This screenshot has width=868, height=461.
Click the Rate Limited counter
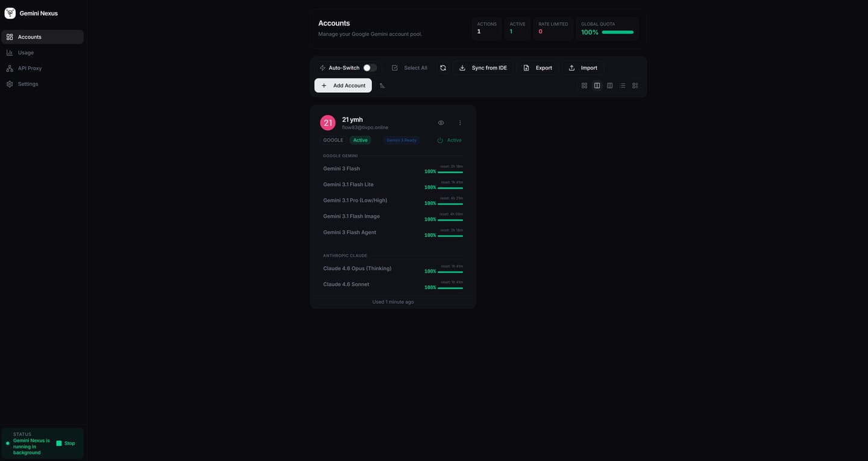[x=553, y=28]
